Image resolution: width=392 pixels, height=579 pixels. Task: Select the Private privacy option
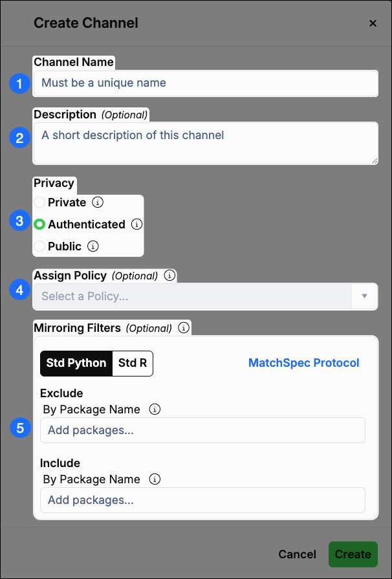pos(39,202)
